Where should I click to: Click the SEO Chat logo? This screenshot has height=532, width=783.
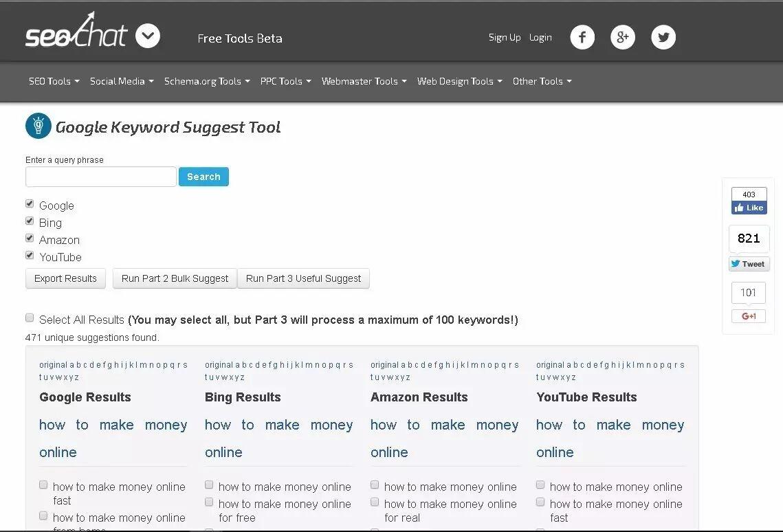tap(76, 33)
